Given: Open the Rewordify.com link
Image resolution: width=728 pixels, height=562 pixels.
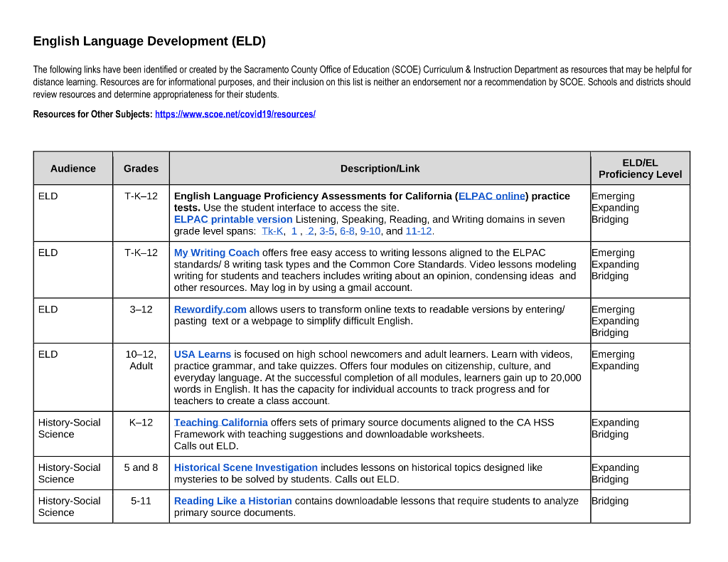Looking at the screenshot, I should (210, 309).
